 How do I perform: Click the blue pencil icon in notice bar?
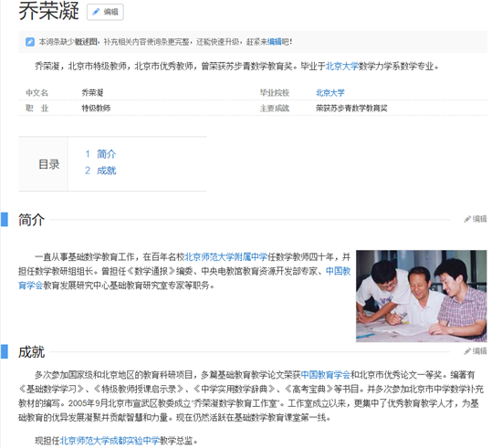[x=30, y=42]
